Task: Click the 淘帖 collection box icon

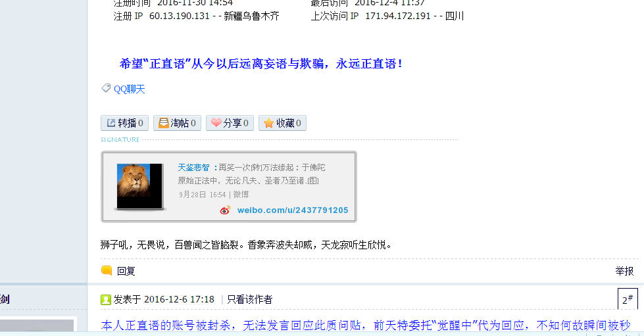Action: 163,123
